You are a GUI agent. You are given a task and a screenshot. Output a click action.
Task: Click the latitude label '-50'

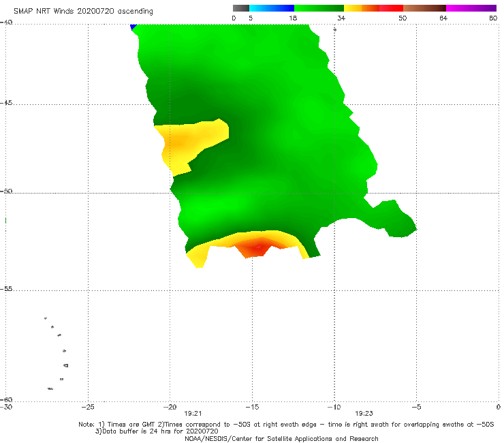click(6, 191)
